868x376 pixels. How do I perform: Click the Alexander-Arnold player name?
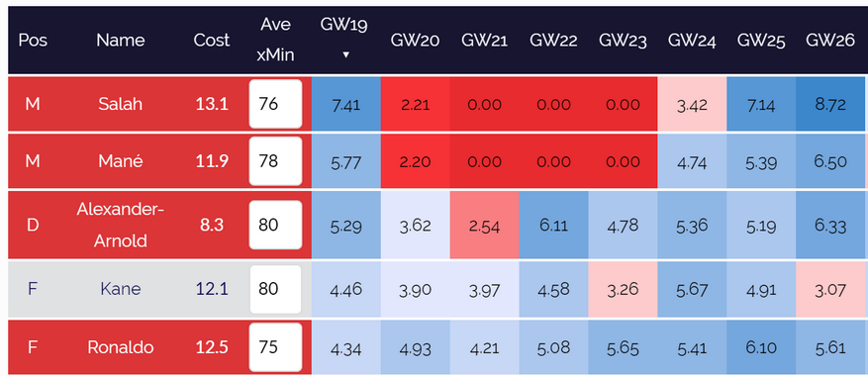(x=120, y=225)
